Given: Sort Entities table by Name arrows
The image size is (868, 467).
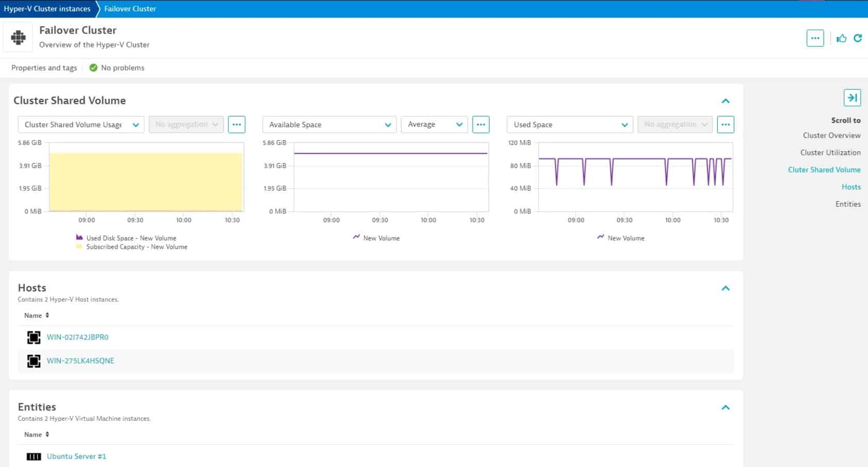Looking at the screenshot, I should pyautogui.click(x=47, y=435).
